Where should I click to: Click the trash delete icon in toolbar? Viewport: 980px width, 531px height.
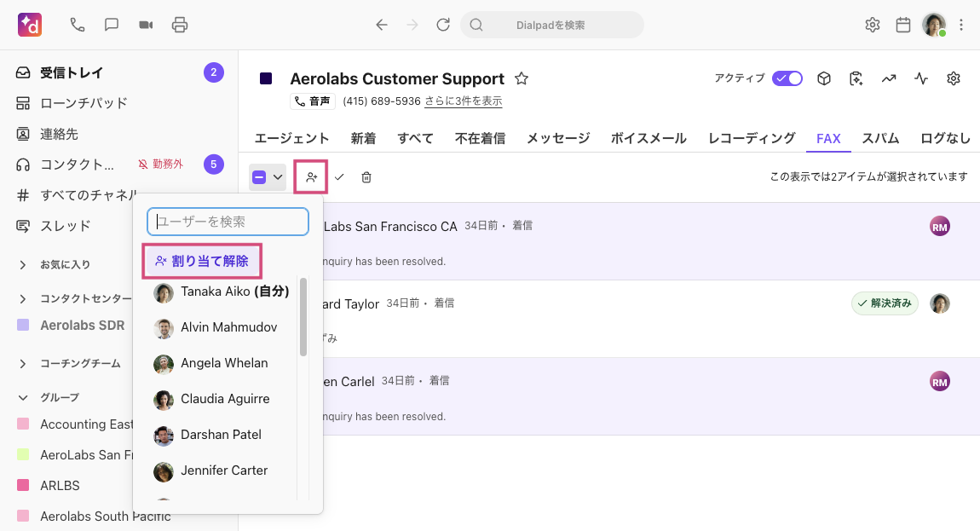coord(366,177)
